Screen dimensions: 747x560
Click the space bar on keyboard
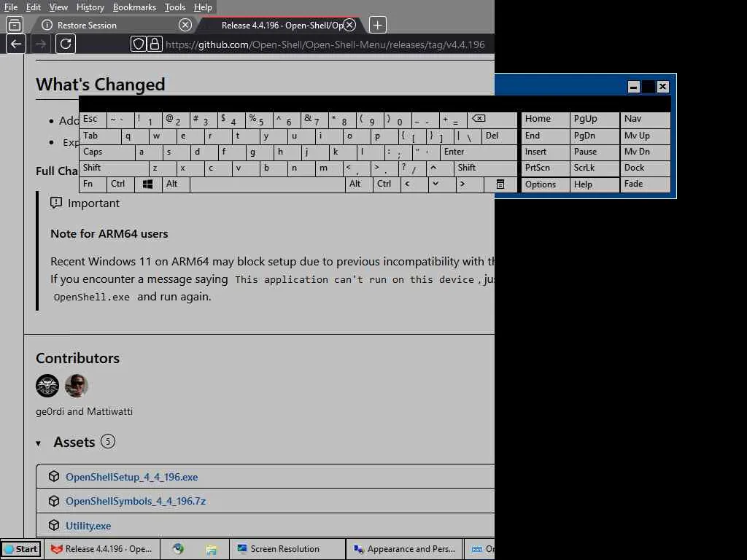tap(267, 184)
